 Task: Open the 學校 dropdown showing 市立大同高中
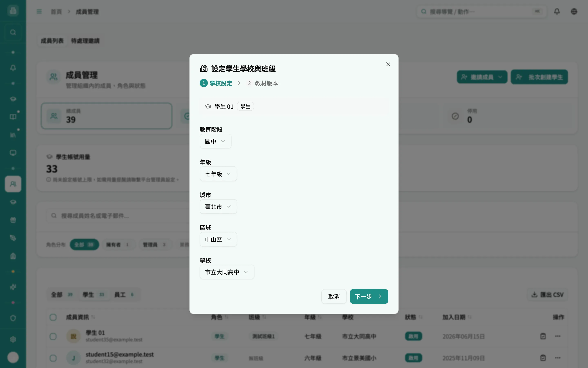[227, 272]
